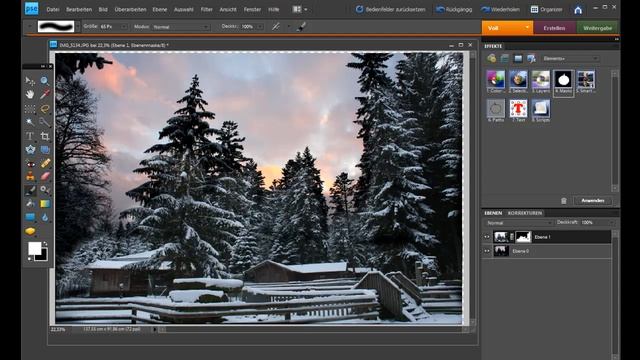The height and width of the screenshot is (360, 640).
Task: Open the layer Deckkraft opacity dropdown
Action: [x=611, y=222]
